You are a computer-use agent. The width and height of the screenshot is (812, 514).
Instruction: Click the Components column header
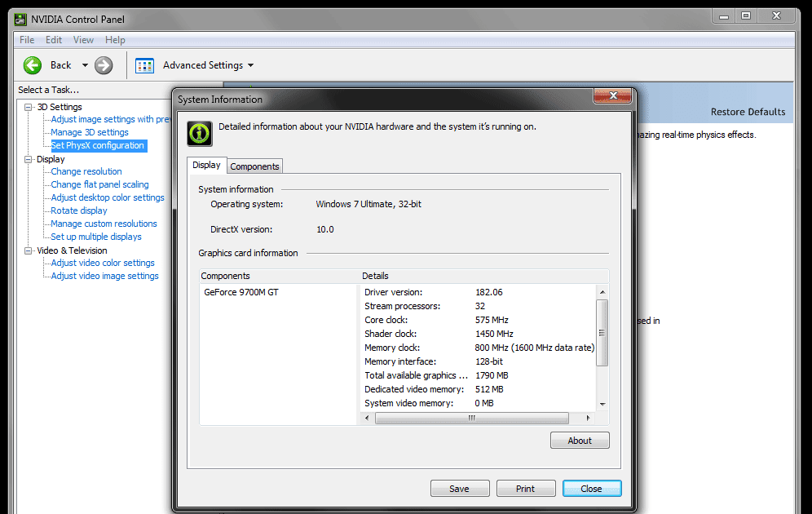280,276
